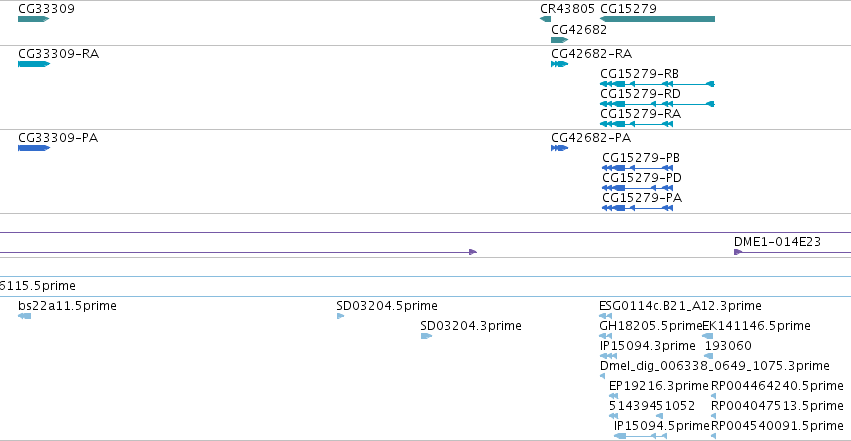Select the CG15279-RB transcript glyph
Viewport: 851px width, 441px height.
tap(657, 84)
